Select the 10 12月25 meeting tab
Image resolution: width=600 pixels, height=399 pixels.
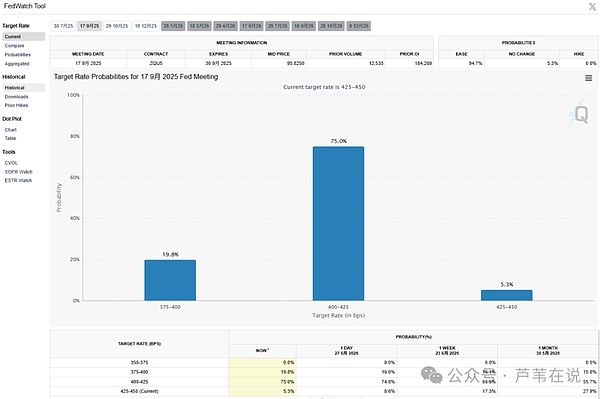point(146,26)
